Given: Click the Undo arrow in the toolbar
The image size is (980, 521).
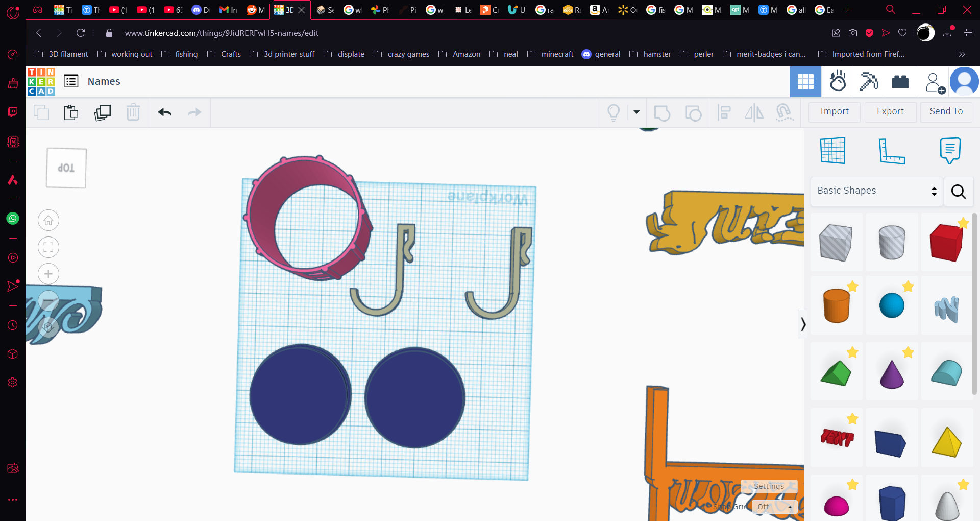Looking at the screenshot, I should tap(164, 112).
